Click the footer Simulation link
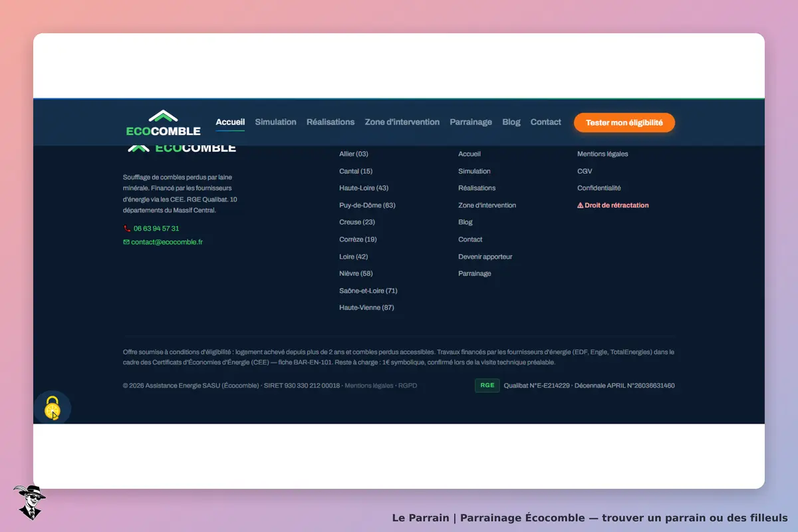 (474, 172)
